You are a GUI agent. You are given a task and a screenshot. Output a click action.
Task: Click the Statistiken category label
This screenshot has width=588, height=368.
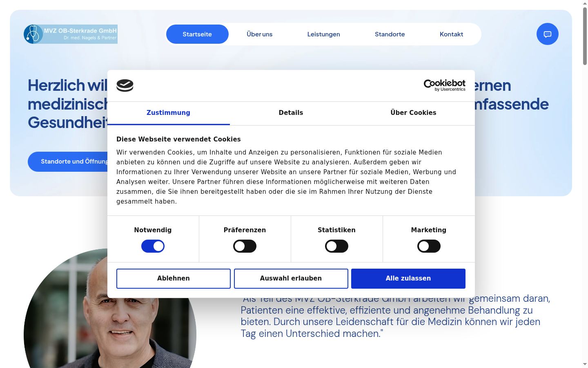(x=336, y=230)
